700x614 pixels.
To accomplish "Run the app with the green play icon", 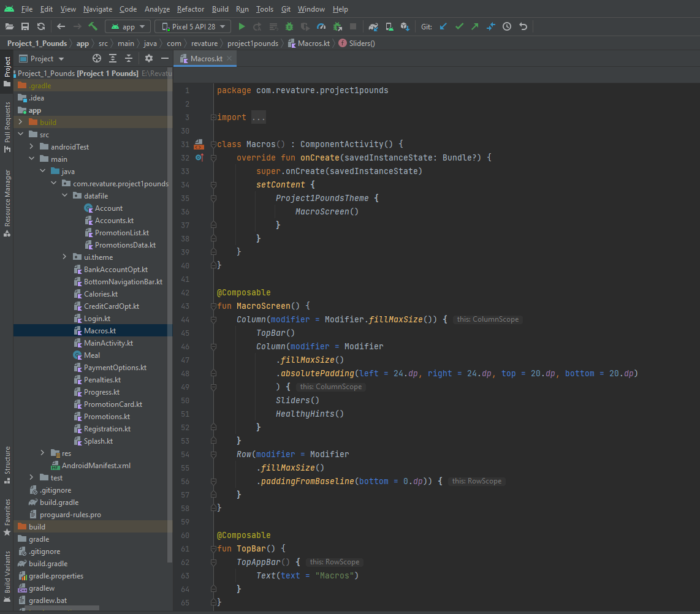I will [242, 27].
